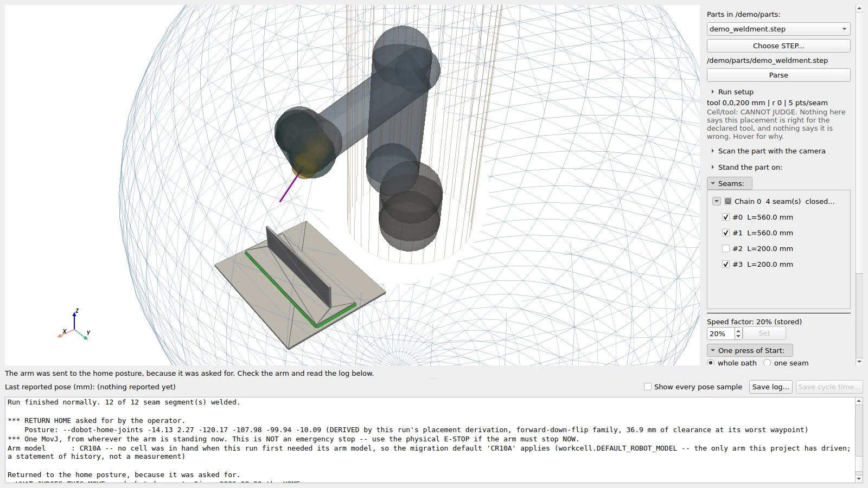
Task: Open the demo_weldment.step parts dropdown
Action: coord(778,29)
